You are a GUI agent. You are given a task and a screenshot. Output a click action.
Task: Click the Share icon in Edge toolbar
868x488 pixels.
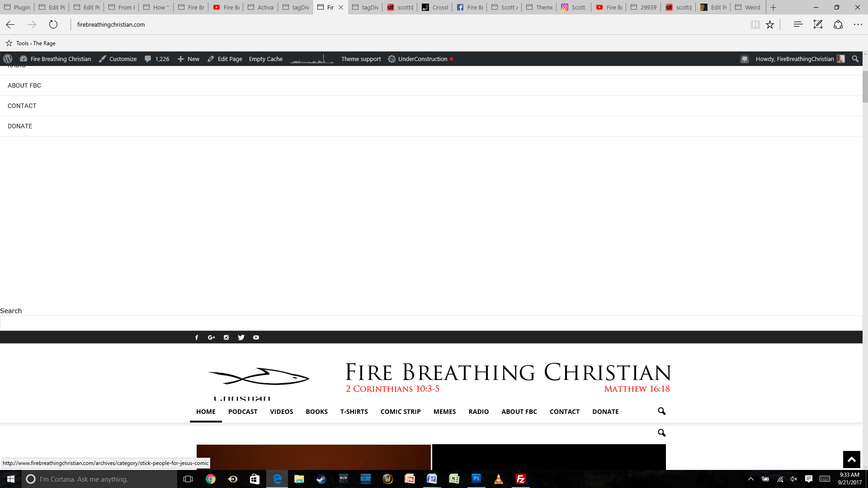838,24
